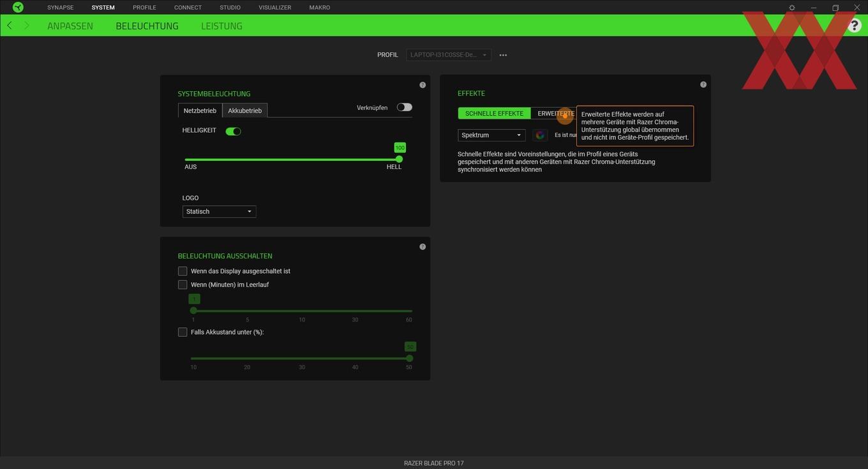
Task: Toggle the Verknüpfen switch
Action: [405, 107]
